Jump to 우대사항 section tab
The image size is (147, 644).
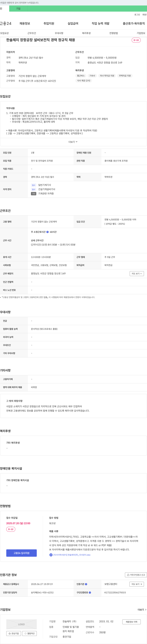click(59, 33)
